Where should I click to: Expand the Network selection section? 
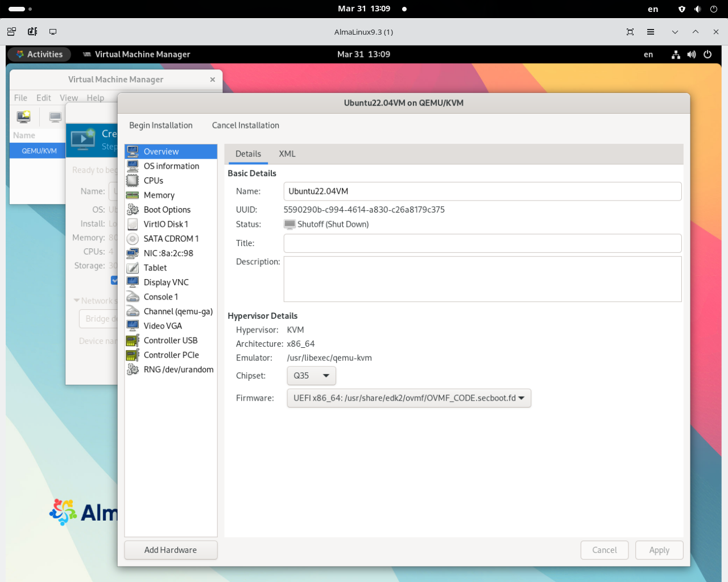point(77,301)
